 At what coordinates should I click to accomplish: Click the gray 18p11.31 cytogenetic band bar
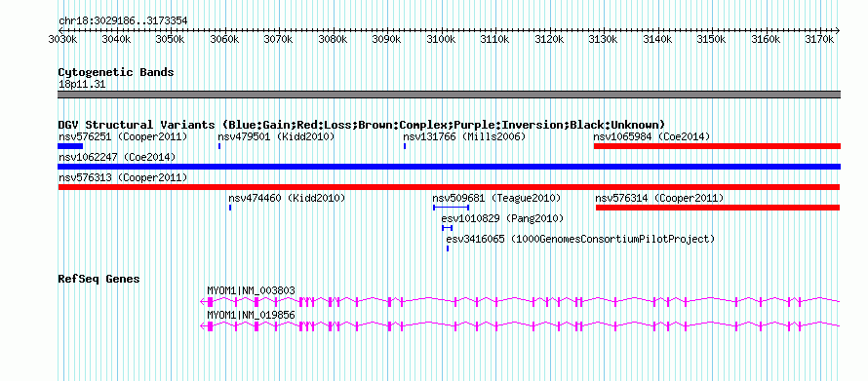450,95
